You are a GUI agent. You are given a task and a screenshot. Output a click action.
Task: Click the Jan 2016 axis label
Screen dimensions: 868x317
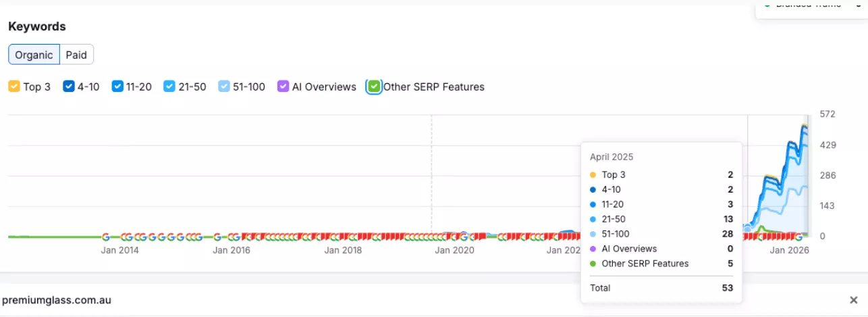232,251
